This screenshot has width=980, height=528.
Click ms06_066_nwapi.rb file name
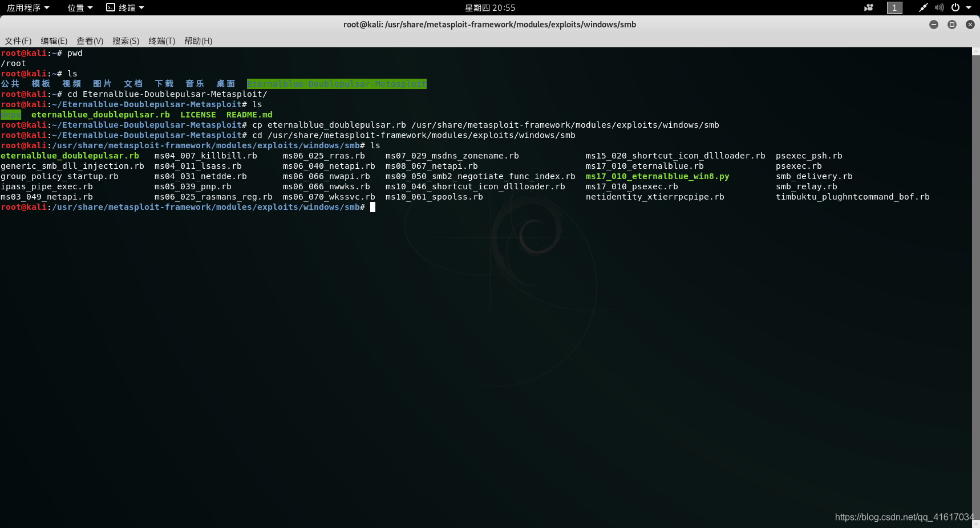click(326, 176)
